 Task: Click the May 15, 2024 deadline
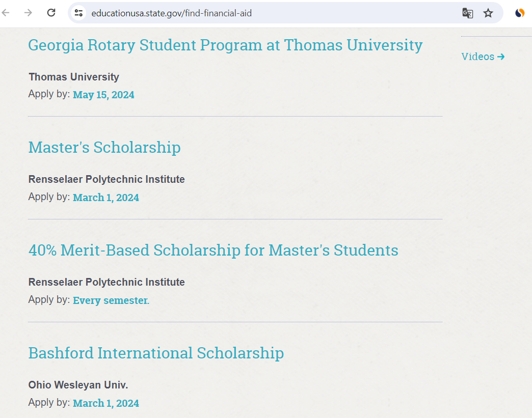point(103,95)
